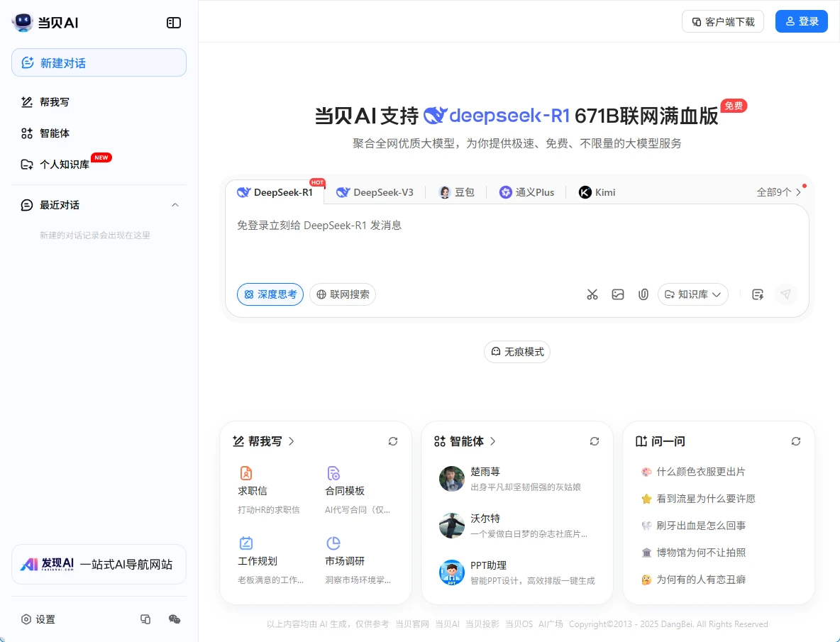Click the image upload icon
This screenshot has height=642, width=840.
tap(618, 294)
